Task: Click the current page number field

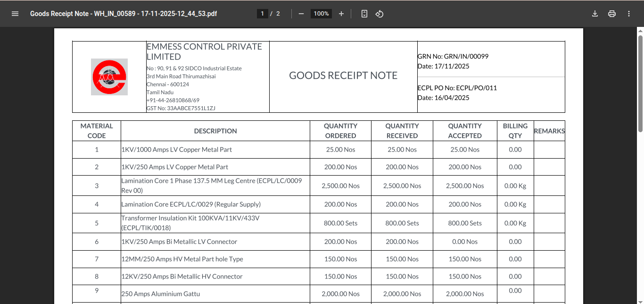Action: 262,14
